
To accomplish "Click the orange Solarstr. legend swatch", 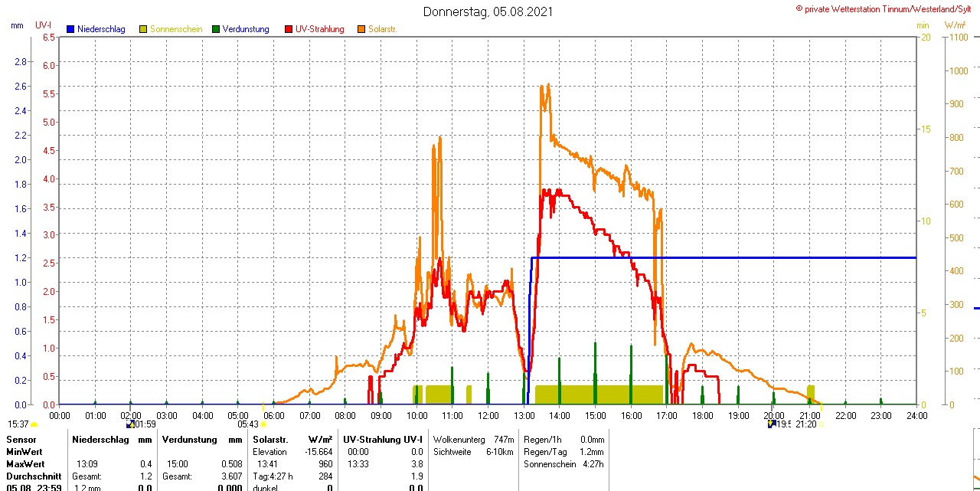I will [x=361, y=29].
